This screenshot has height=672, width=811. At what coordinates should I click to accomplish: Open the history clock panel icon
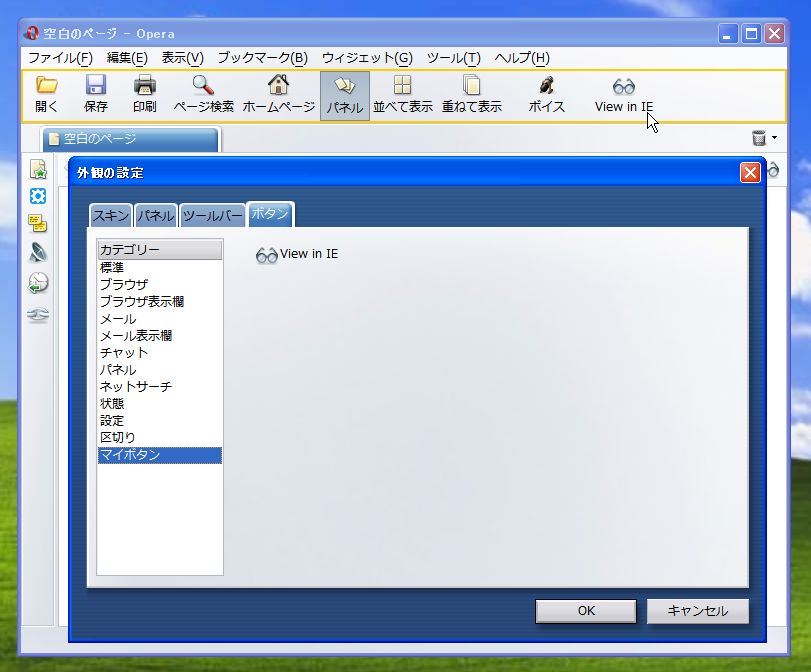pos(38,283)
